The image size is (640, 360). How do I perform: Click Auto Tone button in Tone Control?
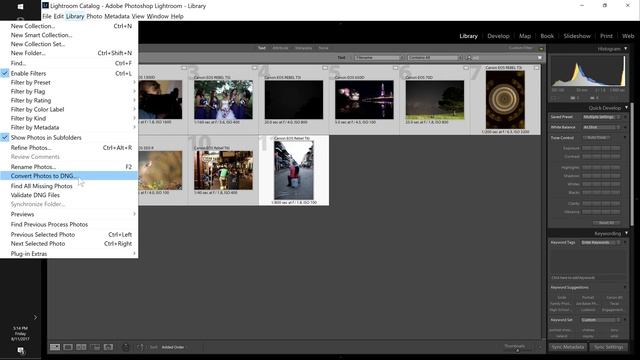coord(597,138)
